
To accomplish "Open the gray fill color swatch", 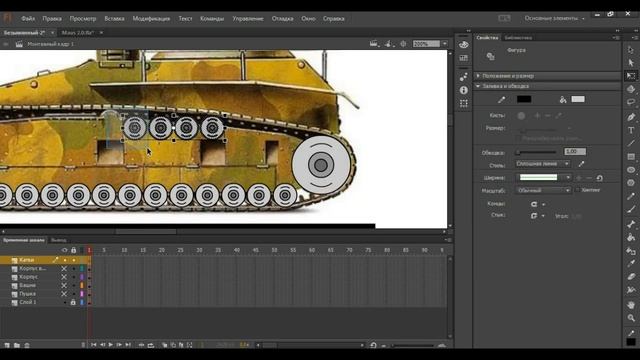I will 578,99.
